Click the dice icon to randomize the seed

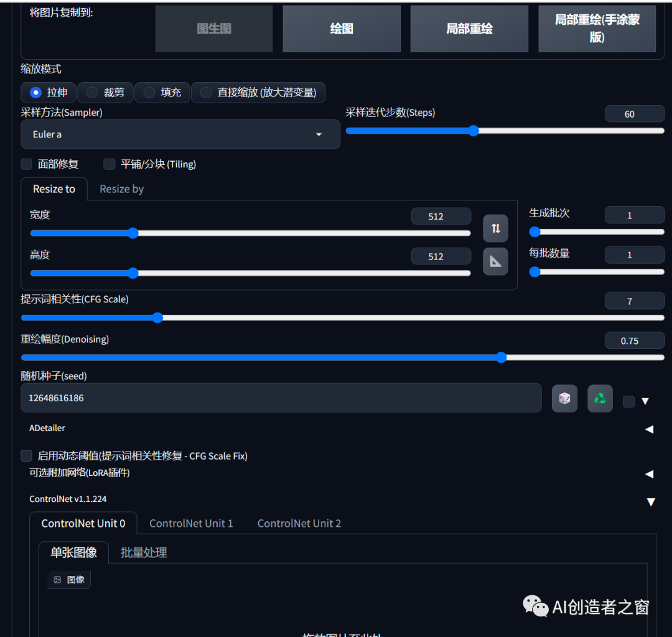pyautogui.click(x=564, y=398)
